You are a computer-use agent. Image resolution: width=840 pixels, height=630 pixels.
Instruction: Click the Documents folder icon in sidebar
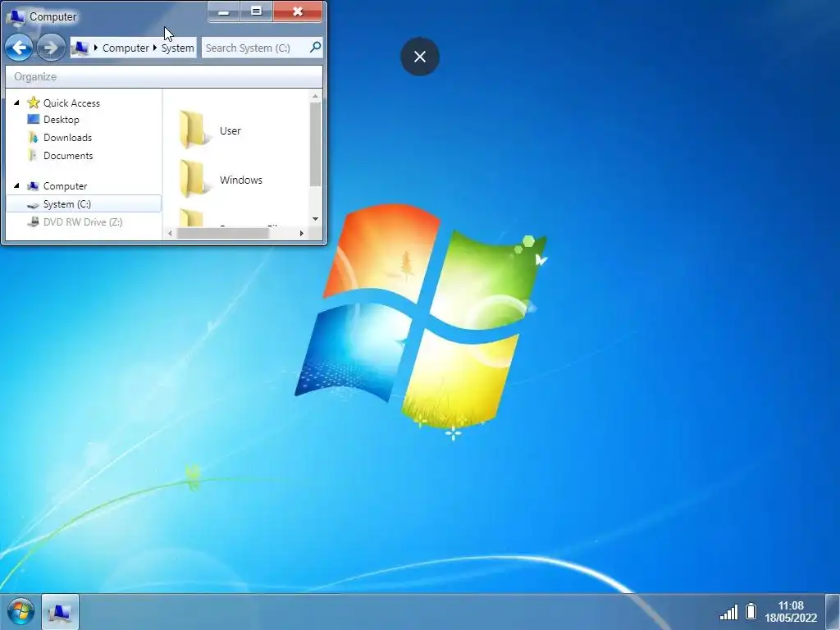[33, 155]
